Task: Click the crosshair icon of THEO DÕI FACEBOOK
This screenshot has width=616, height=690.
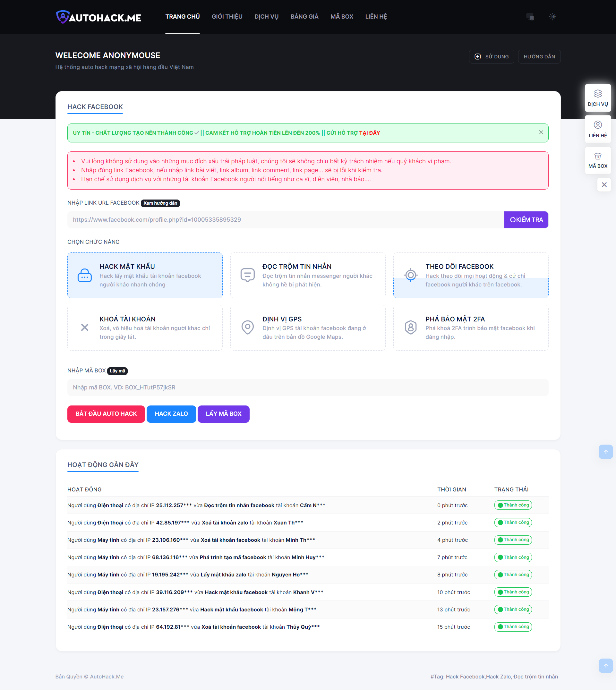Action: pyautogui.click(x=411, y=275)
